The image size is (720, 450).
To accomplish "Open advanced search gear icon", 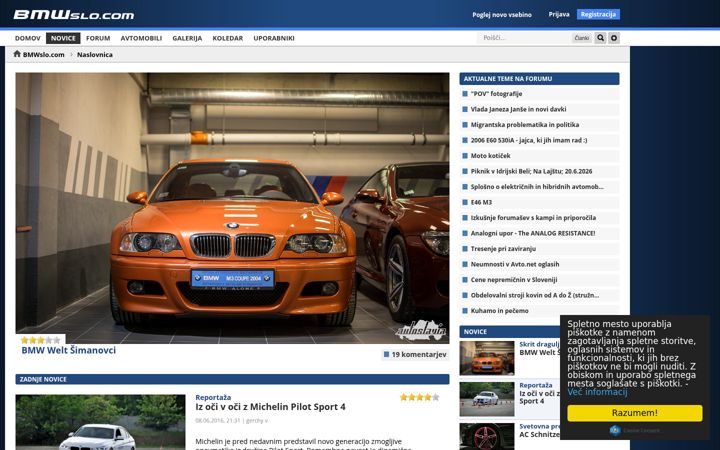I will (614, 38).
